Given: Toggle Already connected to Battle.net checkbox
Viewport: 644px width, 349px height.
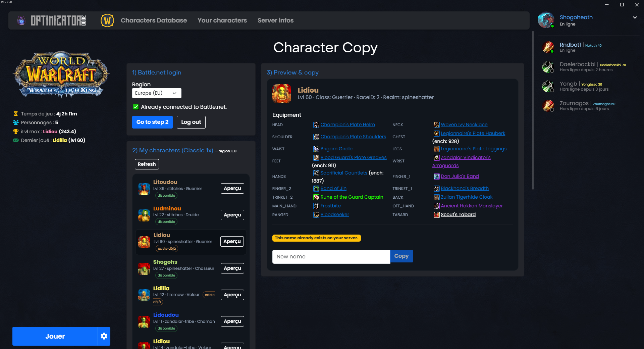Looking at the screenshot, I should (x=136, y=107).
